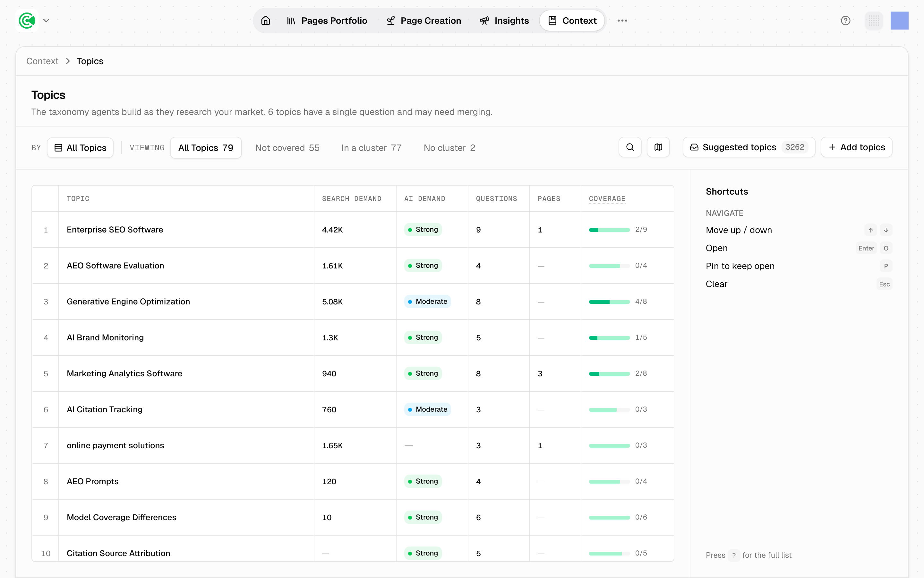This screenshot has height=578, width=924.
Task: Click row number 5 cell
Action: tap(46, 373)
